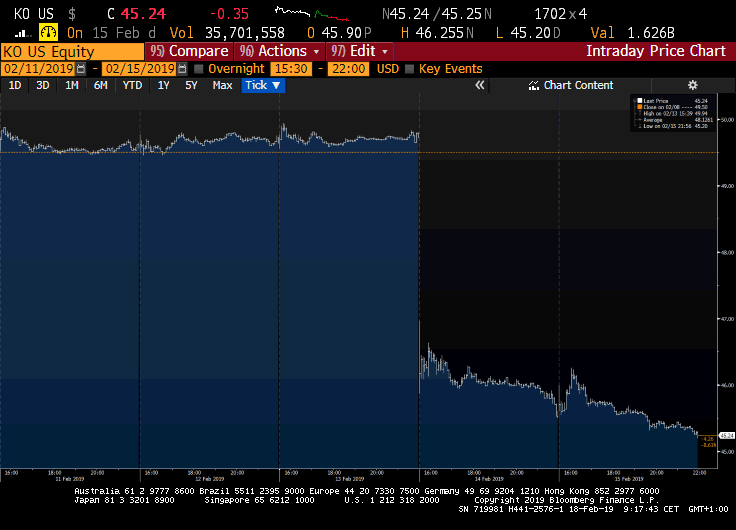
Task: Expand the 96) Actions dropdown menu
Action: [279, 51]
